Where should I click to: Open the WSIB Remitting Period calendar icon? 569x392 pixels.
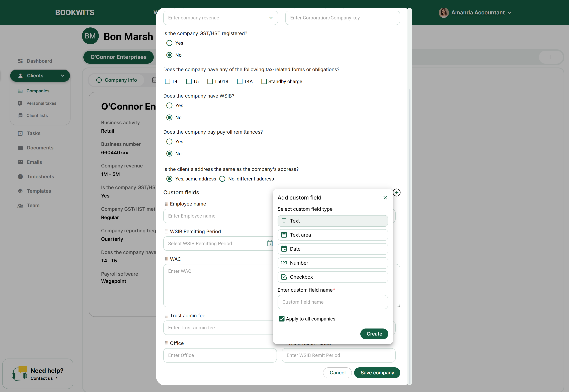270,243
